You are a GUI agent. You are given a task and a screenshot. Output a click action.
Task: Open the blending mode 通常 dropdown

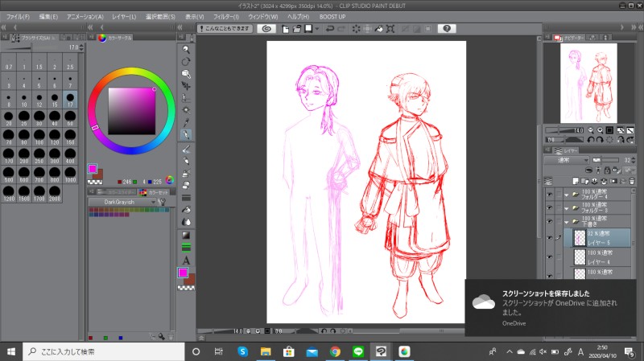[x=566, y=160]
